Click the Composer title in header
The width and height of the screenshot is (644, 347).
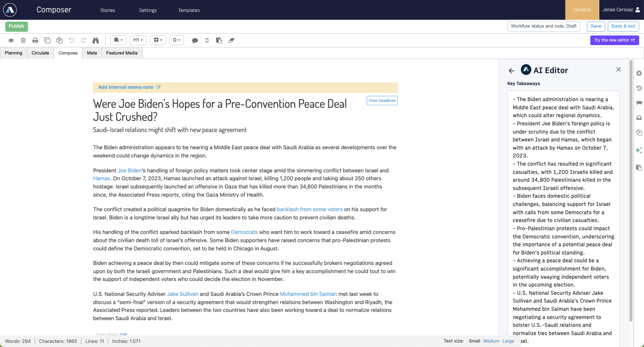tap(54, 10)
